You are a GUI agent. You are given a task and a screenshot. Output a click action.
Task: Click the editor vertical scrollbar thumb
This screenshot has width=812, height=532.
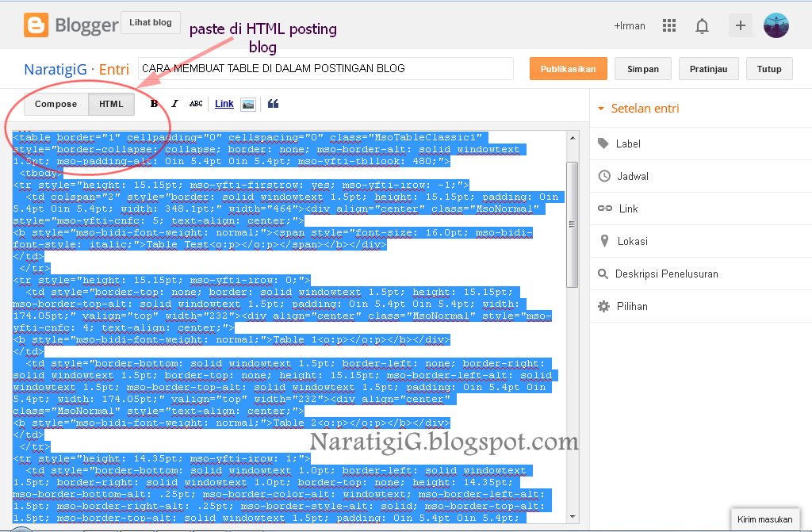point(573,224)
